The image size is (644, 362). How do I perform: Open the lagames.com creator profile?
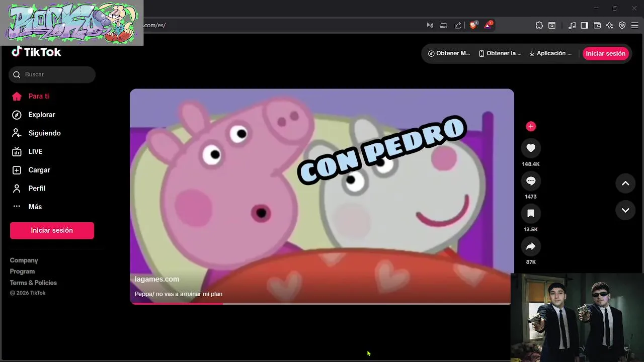[157, 279]
